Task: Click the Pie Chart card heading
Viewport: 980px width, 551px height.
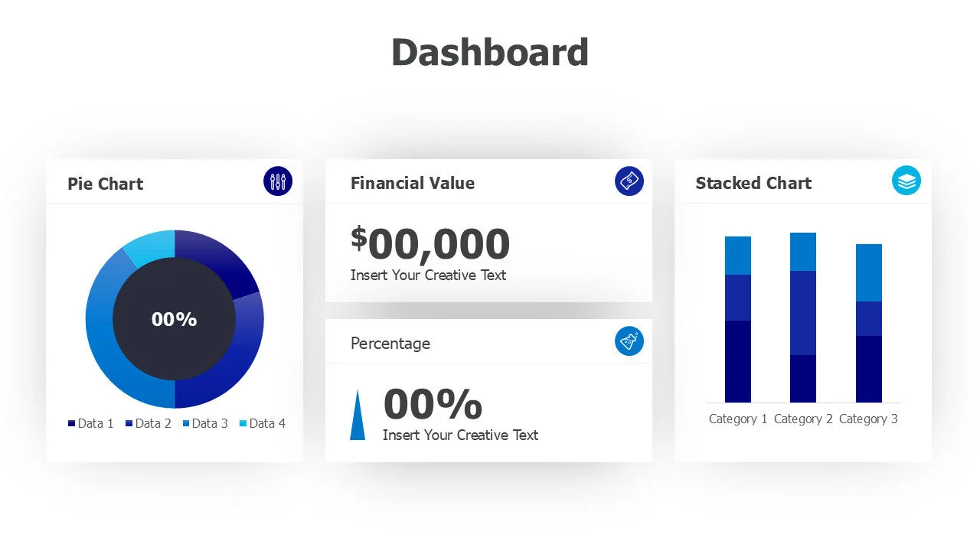Action: [x=106, y=184]
